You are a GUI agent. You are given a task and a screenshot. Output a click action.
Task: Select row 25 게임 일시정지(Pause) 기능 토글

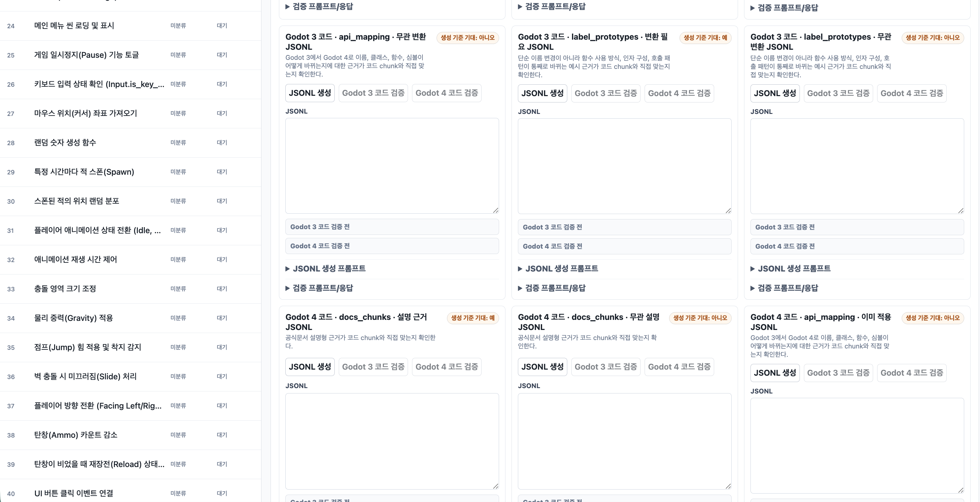[x=130, y=55]
